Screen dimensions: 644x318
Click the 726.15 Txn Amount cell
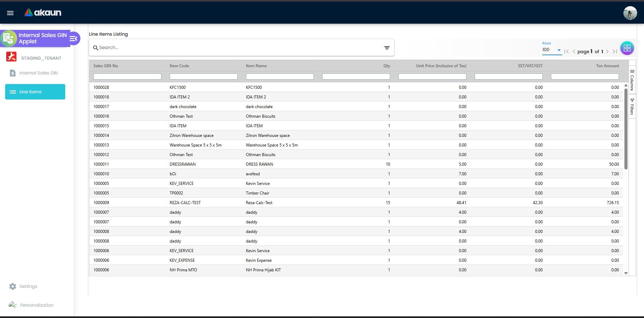[x=613, y=203]
